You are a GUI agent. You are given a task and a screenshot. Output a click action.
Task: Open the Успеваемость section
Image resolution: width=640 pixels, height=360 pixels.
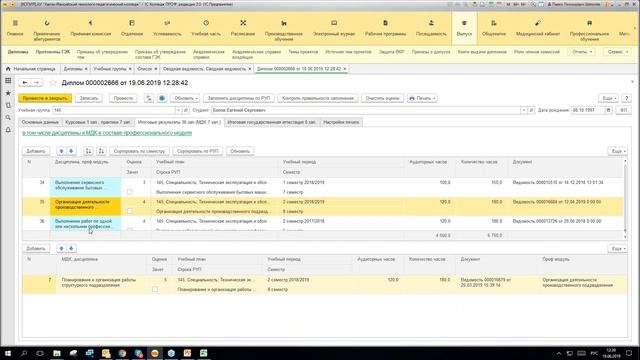(167, 28)
